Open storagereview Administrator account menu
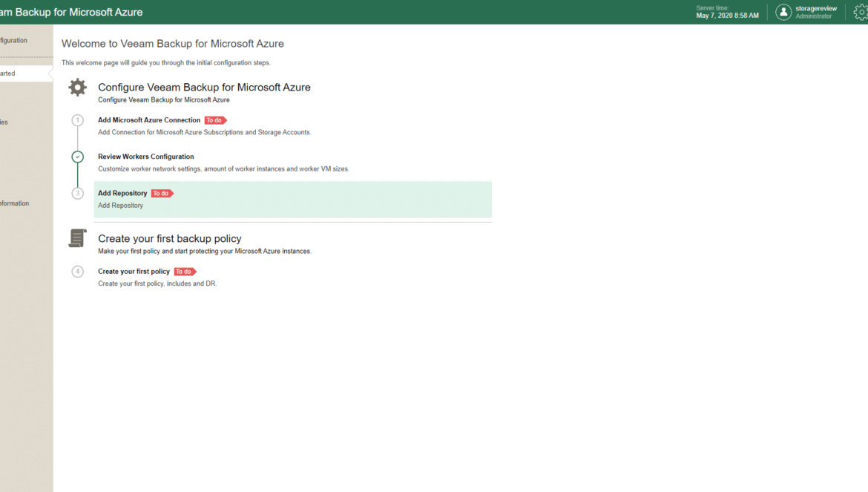The width and height of the screenshot is (868, 492). (806, 12)
